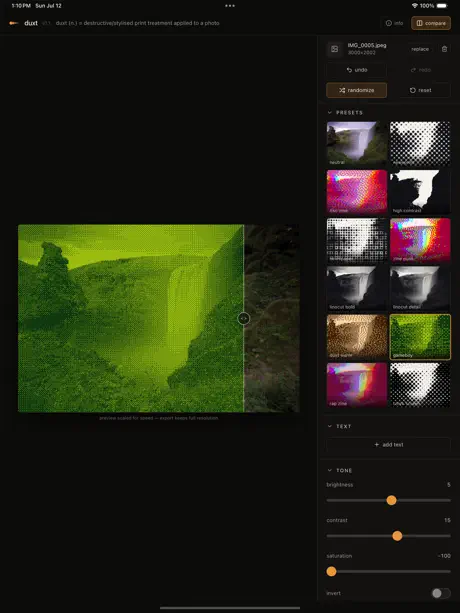Click the brightness value 5

[x=449, y=485]
